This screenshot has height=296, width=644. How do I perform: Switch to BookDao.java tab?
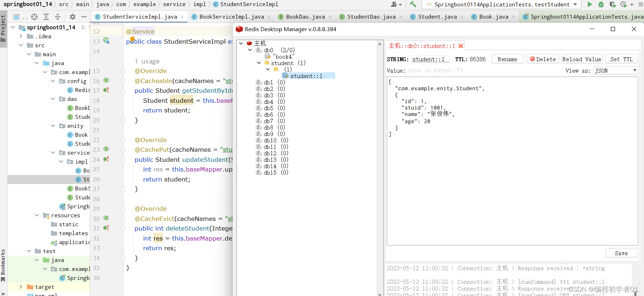[305, 17]
